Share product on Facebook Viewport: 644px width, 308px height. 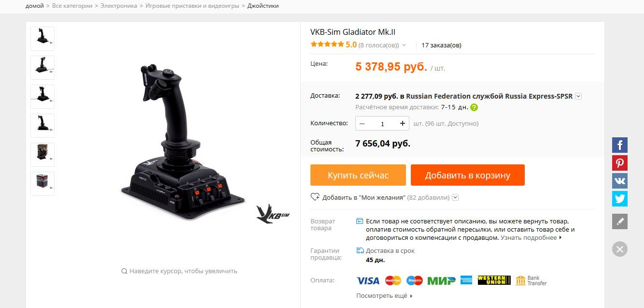[x=620, y=145]
